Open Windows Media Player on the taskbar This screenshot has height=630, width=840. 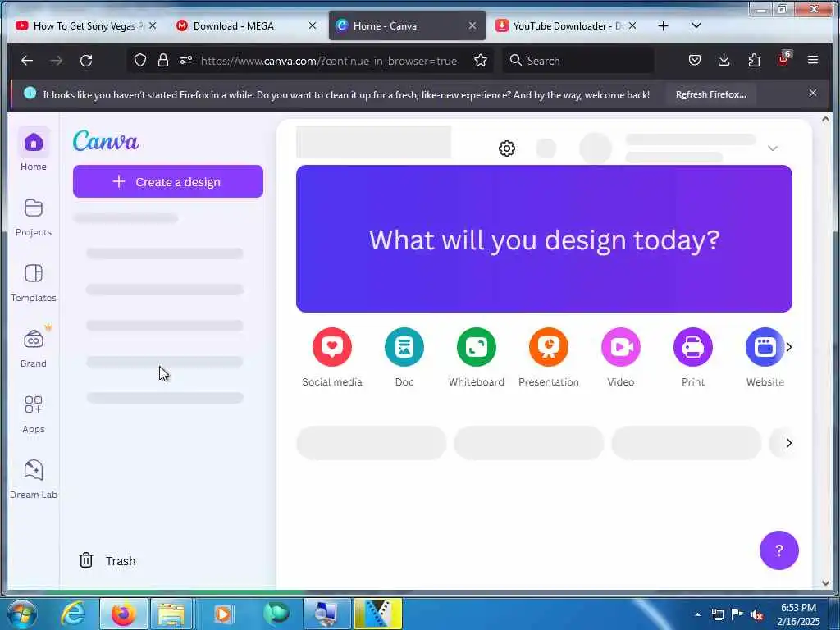223,614
